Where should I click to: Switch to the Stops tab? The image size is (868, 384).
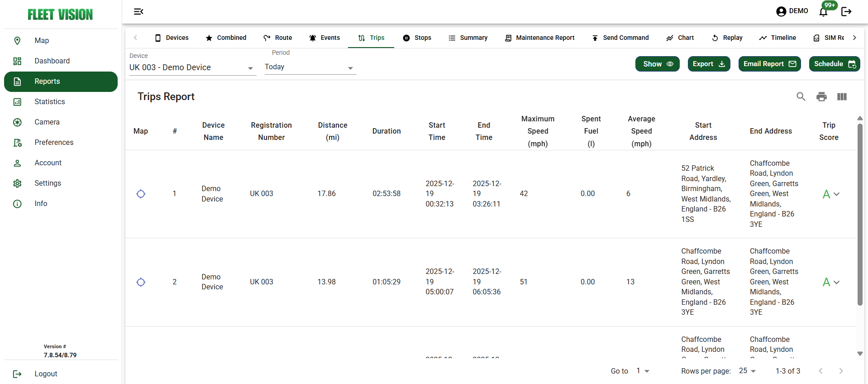tap(417, 38)
